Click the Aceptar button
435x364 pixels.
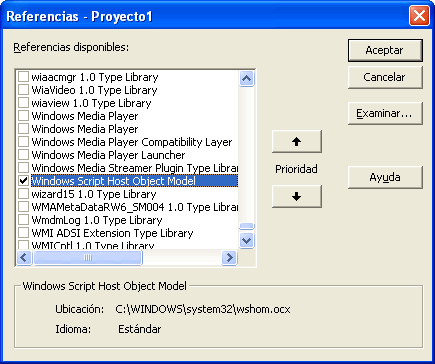point(385,50)
